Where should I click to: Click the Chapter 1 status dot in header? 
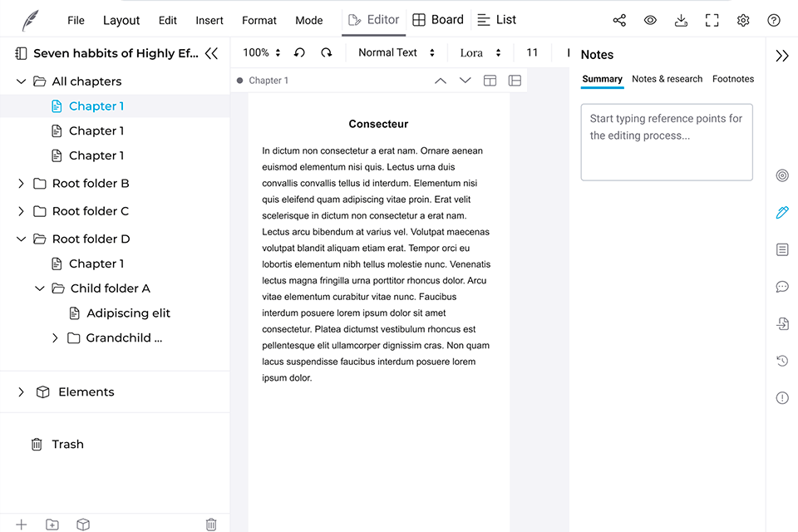pyautogui.click(x=239, y=81)
